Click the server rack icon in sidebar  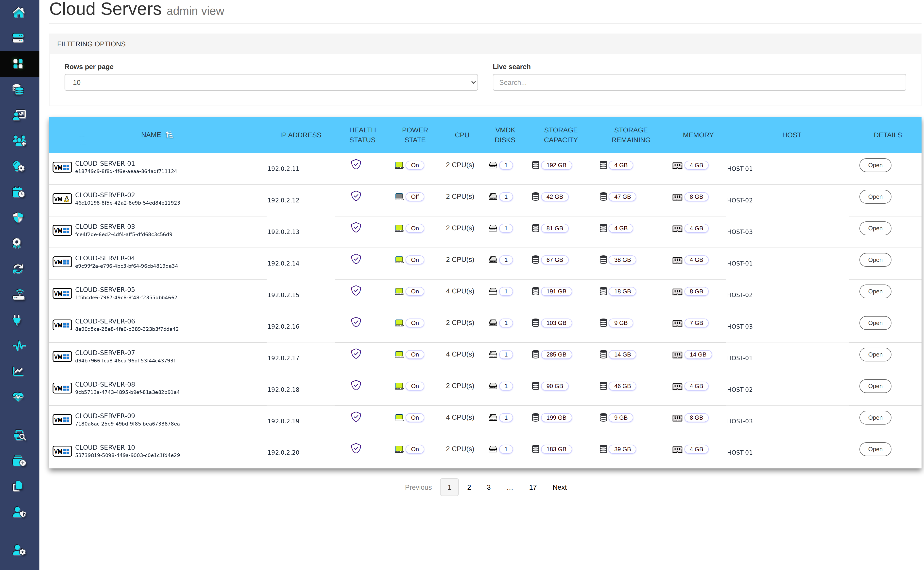click(18, 38)
